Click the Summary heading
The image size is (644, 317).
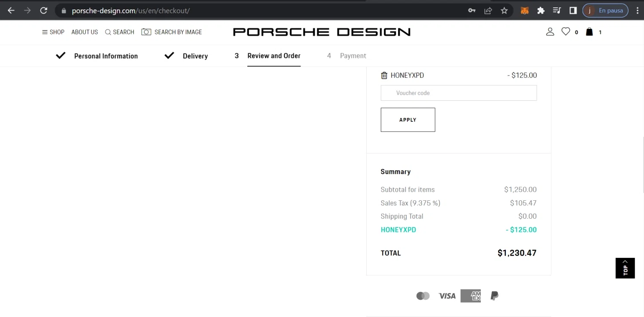[395, 172]
